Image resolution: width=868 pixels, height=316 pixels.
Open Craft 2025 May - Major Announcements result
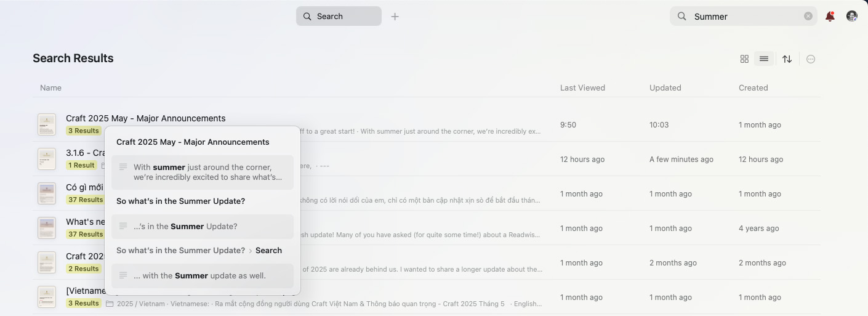pyautogui.click(x=145, y=118)
